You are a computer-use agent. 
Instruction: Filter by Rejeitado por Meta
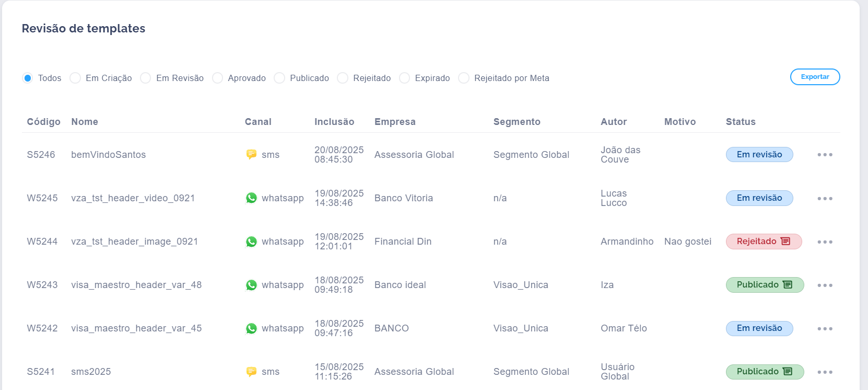464,78
